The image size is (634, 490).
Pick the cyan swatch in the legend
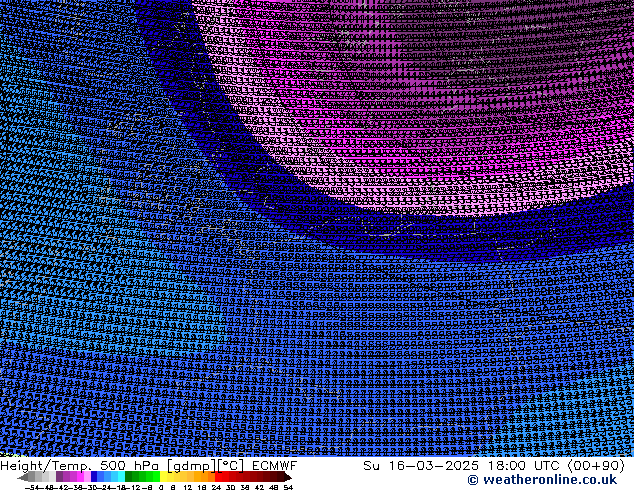click(118, 477)
